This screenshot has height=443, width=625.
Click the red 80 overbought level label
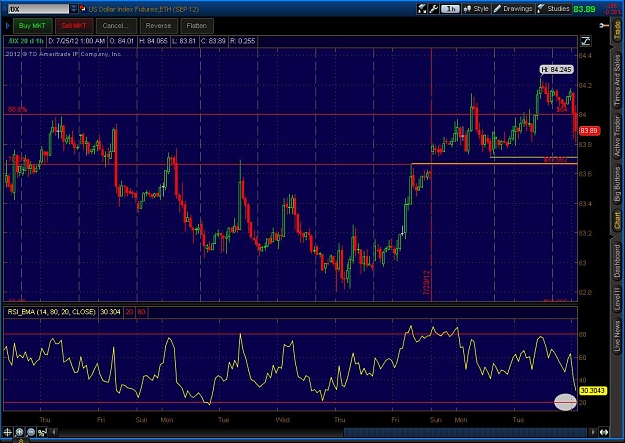[142, 312]
